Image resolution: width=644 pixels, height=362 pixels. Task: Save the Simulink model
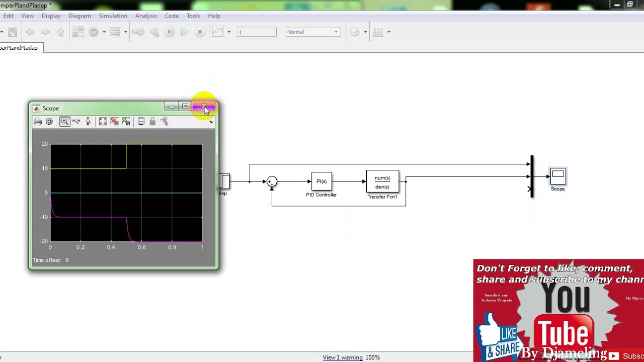click(13, 32)
